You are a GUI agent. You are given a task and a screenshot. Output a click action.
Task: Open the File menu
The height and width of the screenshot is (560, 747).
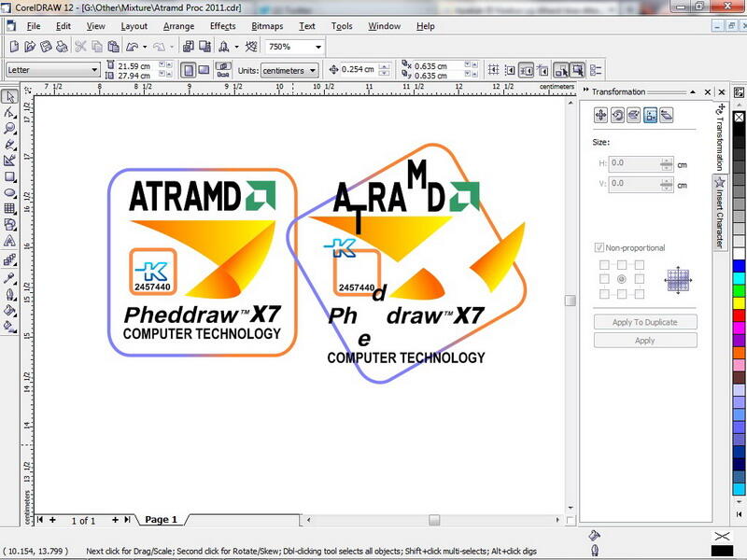(34, 26)
